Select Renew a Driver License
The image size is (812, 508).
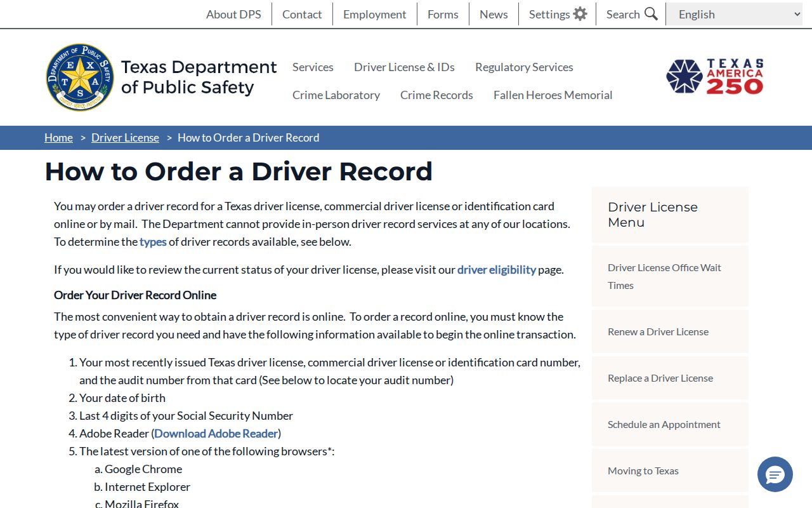coord(670,331)
